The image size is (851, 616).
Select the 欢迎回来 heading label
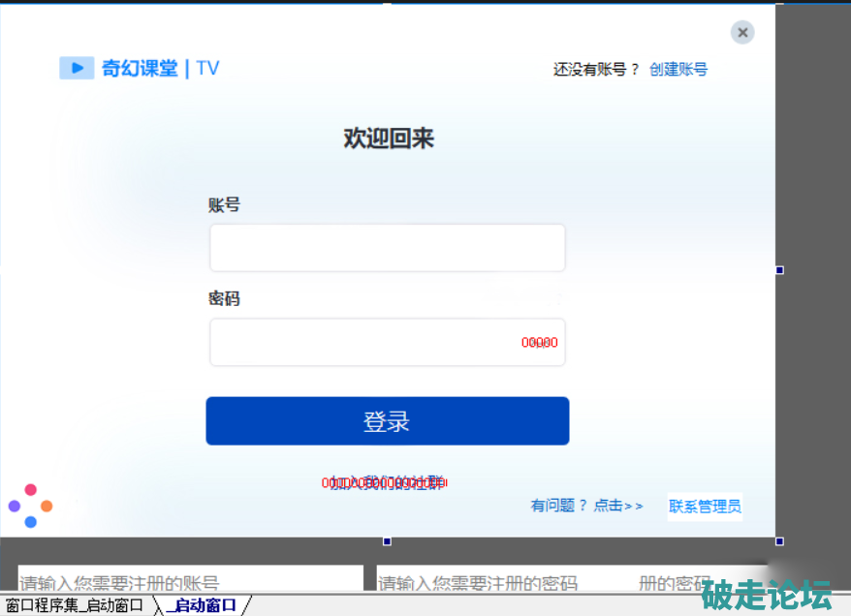pyautogui.click(x=388, y=139)
